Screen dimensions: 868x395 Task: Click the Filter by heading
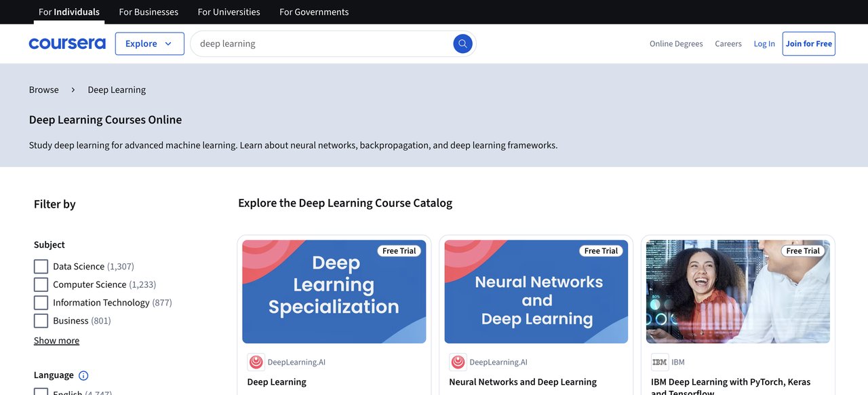pyautogui.click(x=55, y=204)
